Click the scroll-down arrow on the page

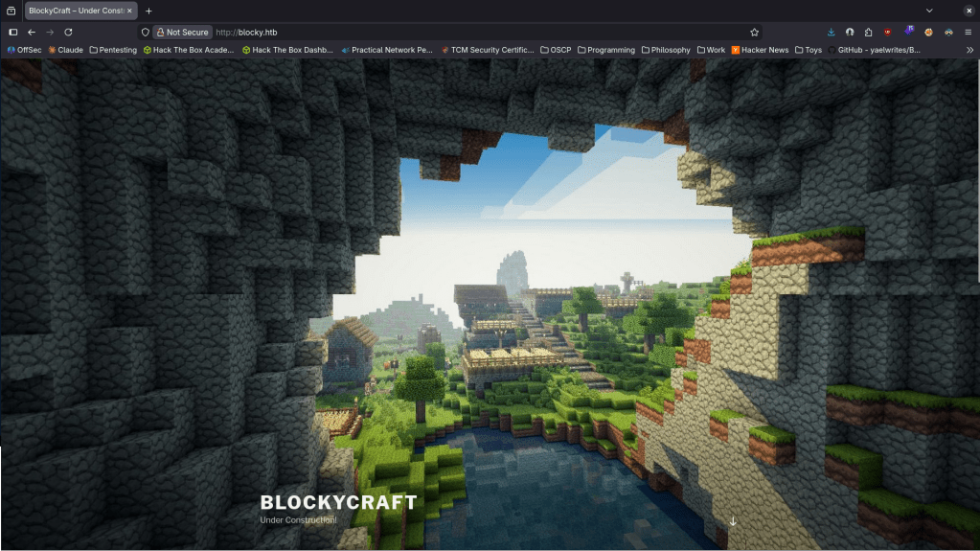click(733, 521)
